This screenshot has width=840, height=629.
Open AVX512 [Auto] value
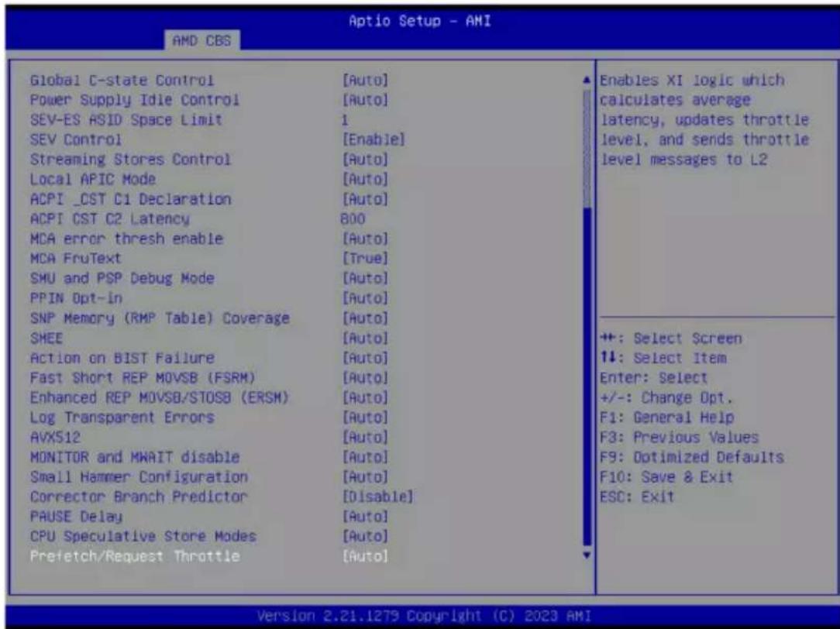pos(365,438)
